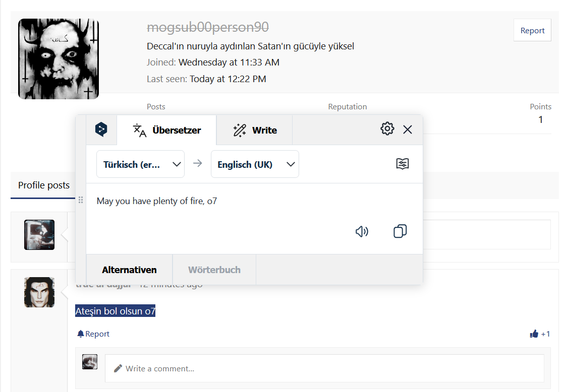
Task: Open the DeepL settings gear
Action: coord(387,128)
